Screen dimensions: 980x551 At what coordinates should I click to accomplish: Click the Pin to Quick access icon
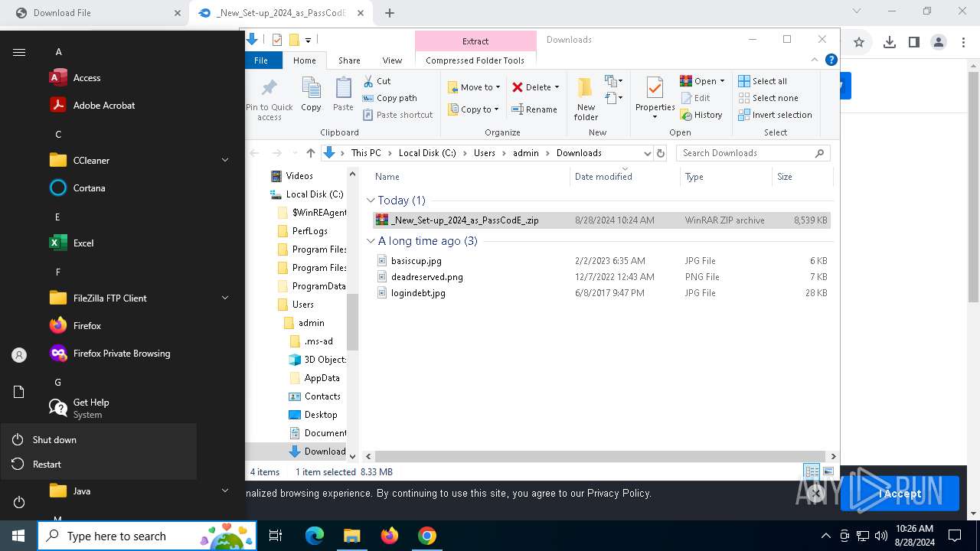coord(269,99)
